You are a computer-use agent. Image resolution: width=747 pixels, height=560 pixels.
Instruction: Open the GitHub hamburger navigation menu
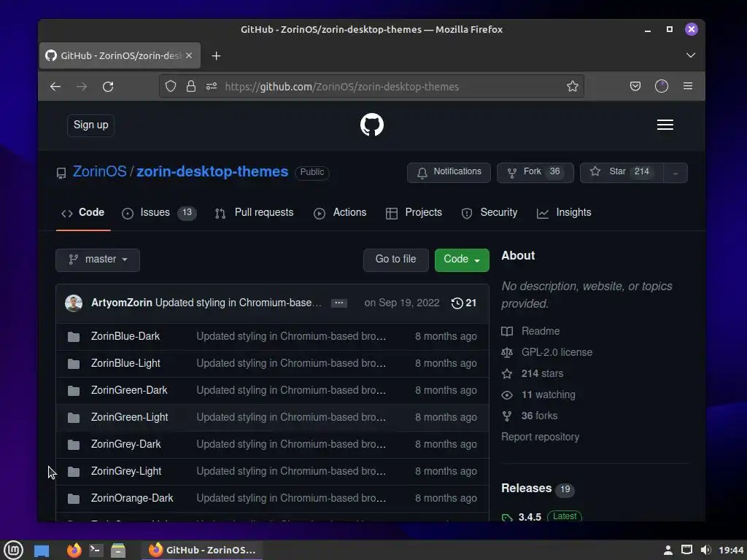pyautogui.click(x=665, y=125)
